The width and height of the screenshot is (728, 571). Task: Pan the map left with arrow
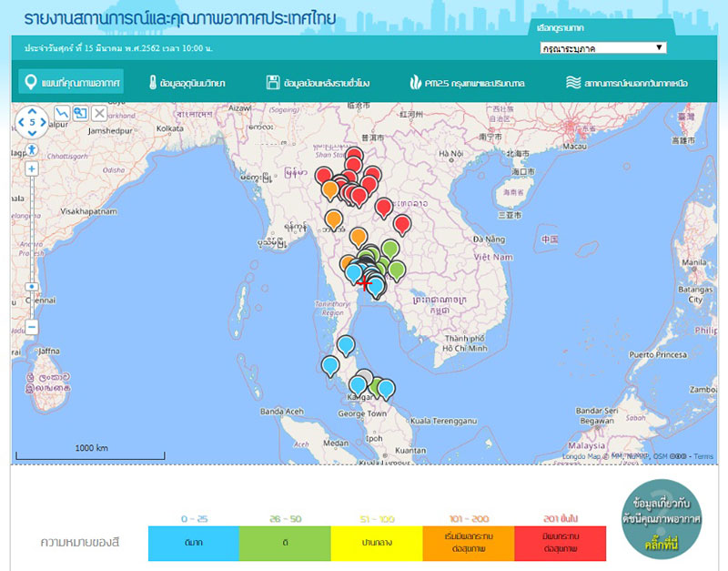(x=20, y=121)
